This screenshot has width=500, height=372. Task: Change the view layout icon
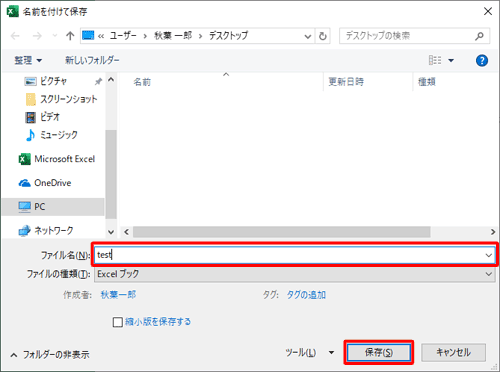coord(435,60)
